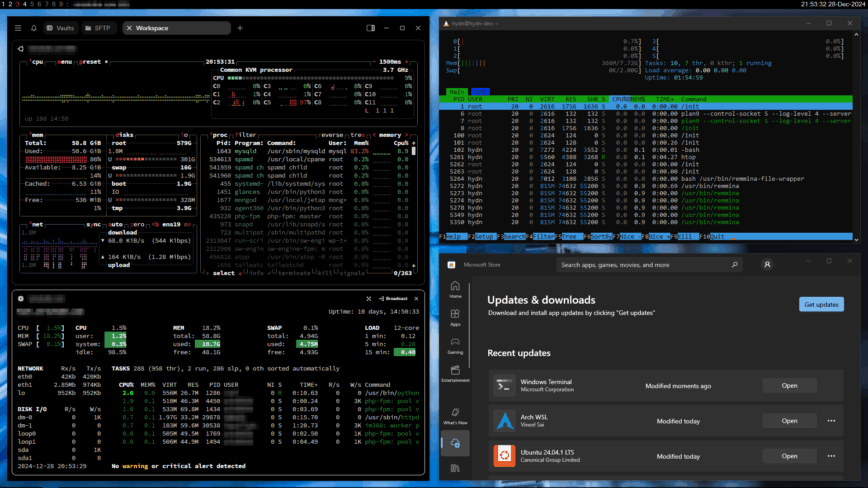868x488 pixels.
Task: Toggle the split panel layout icon
Action: point(371,28)
